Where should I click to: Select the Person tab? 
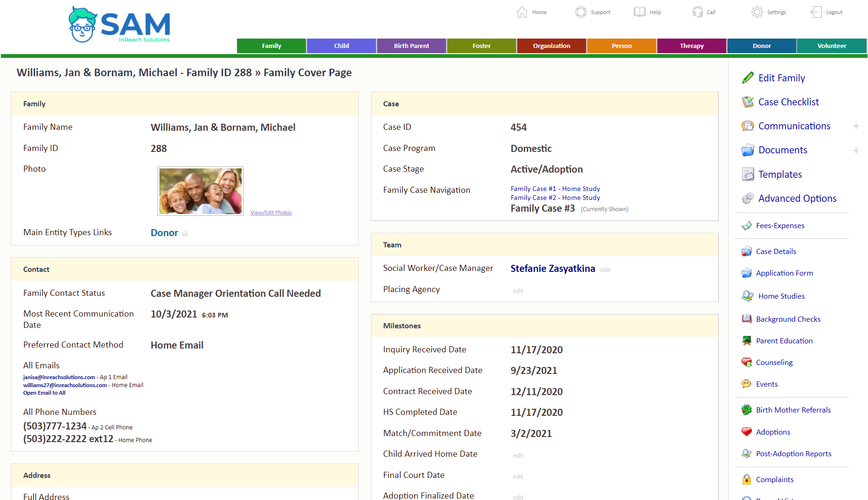tap(622, 46)
